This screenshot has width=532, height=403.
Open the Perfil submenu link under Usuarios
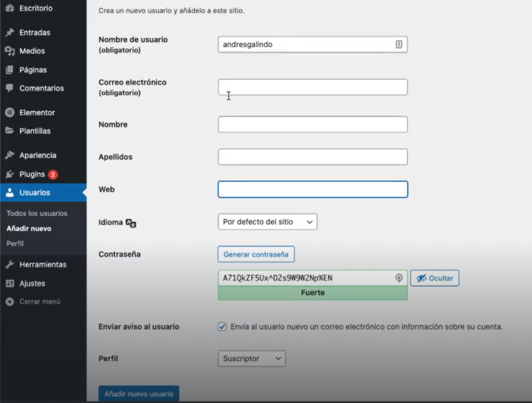tap(15, 243)
